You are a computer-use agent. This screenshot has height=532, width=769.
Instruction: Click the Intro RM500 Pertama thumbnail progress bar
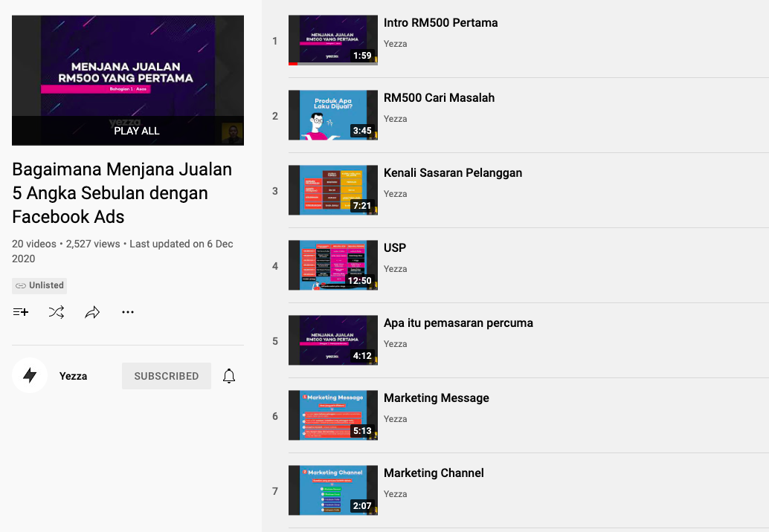pyautogui.click(x=332, y=64)
